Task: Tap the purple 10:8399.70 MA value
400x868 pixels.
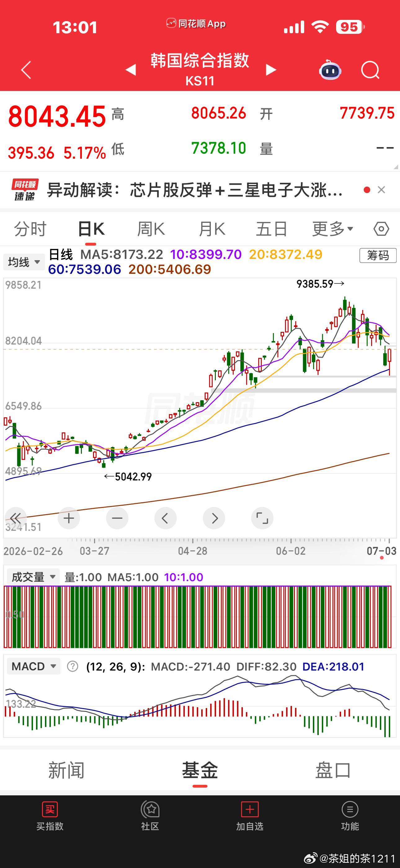Action: (x=206, y=254)
